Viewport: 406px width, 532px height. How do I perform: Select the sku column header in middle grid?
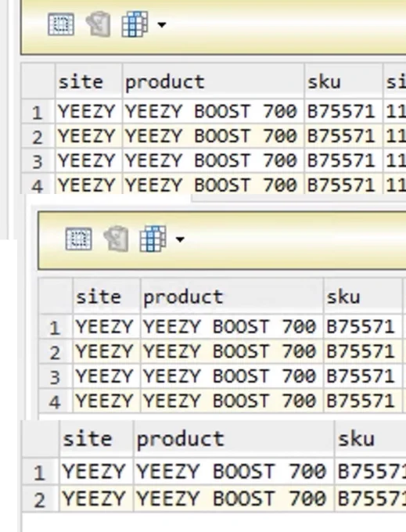tap(363, 297)
